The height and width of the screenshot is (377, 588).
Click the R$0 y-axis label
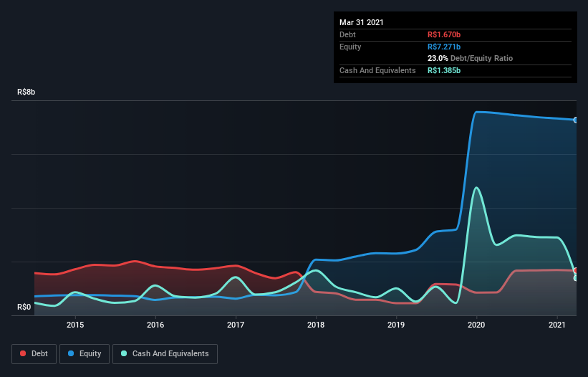24,307
